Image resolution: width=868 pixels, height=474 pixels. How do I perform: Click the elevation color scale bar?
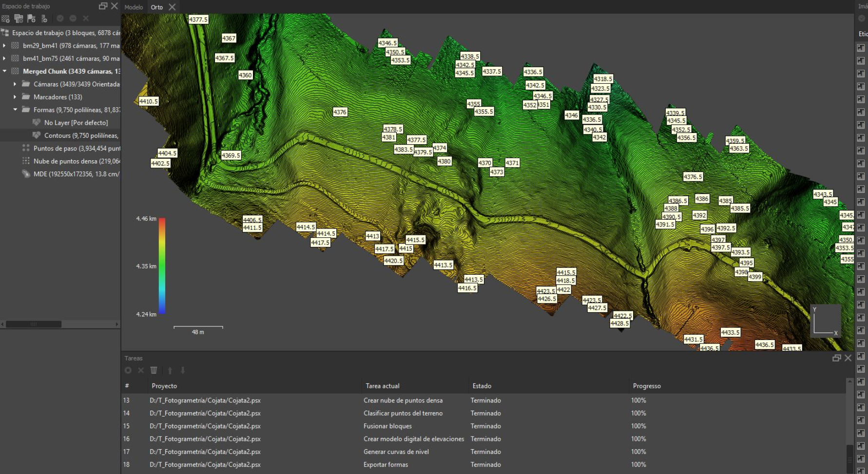[162, 265]
